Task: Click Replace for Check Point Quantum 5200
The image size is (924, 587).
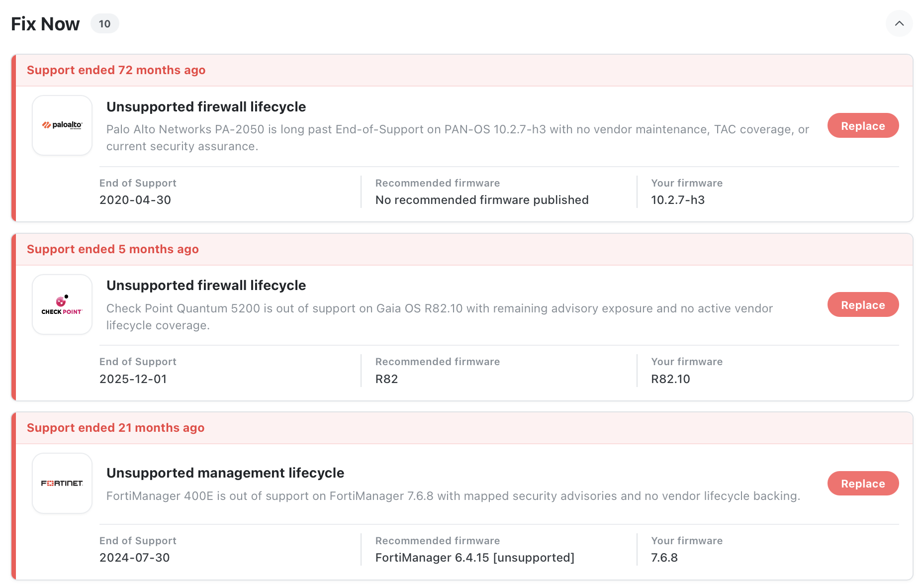Action: (x=863, y=304)
